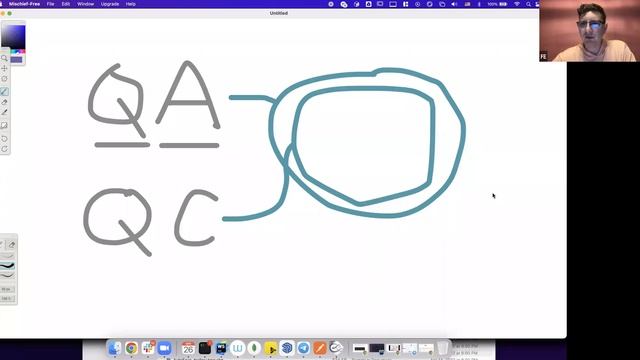This screenshot has height=360, width=640.
Task: Open the orange Mischief pen app in dock
Action: 320,348
